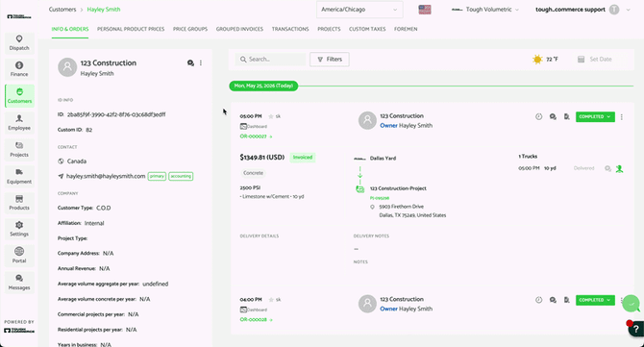Image resolution: width=644 pixels, height=347 pixels.
Task: Click the chat icon beside 123 Construction header
Action: pyautogui.click(x=190, y=62)
